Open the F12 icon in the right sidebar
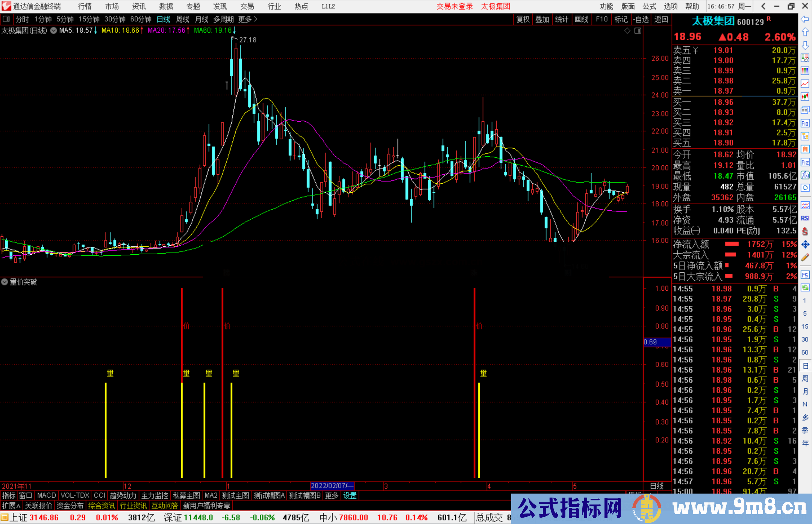The image size is (812, 524). coord(804,162)
